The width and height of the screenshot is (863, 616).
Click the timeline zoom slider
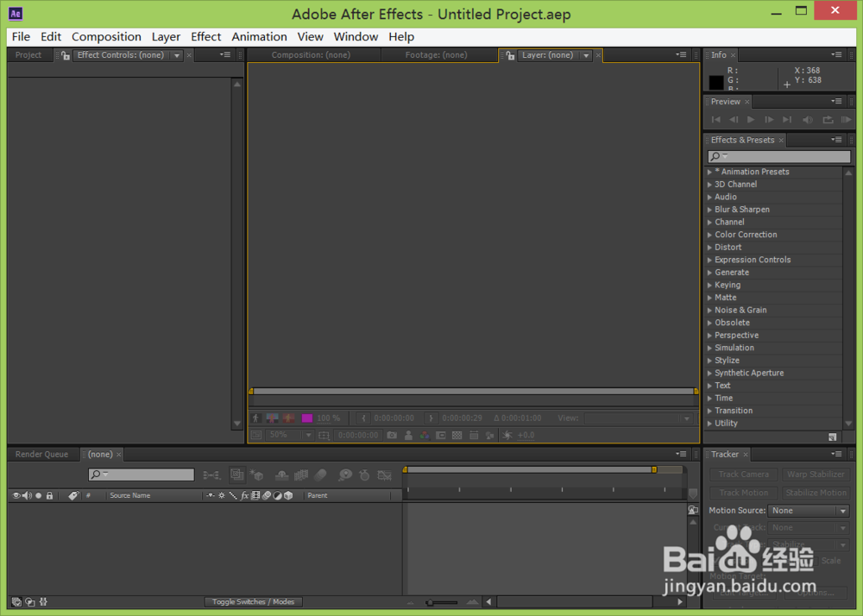(442, 602)
